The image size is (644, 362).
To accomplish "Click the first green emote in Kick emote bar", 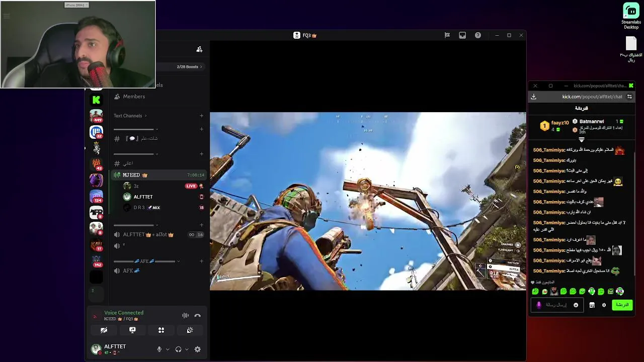I will 535,292.
